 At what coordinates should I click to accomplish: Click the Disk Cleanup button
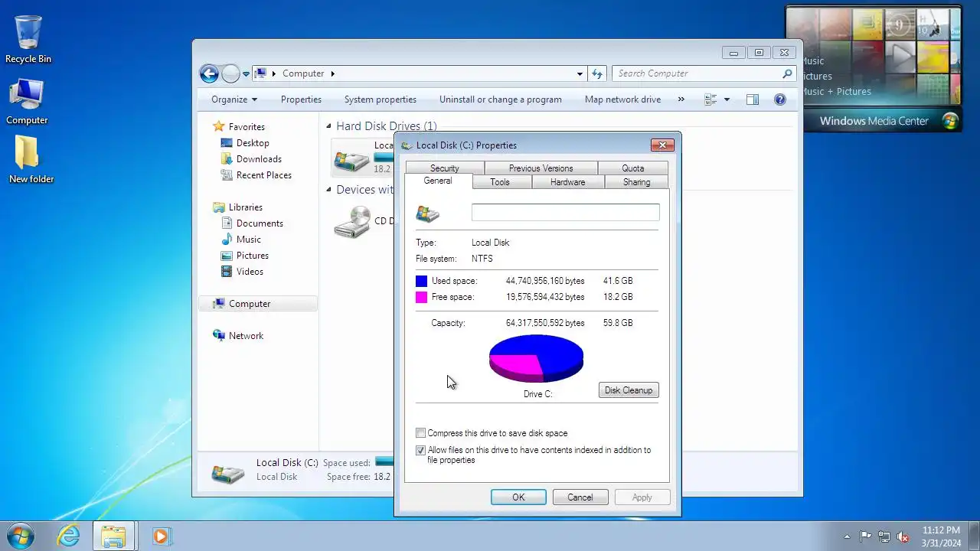coord(629,390)
